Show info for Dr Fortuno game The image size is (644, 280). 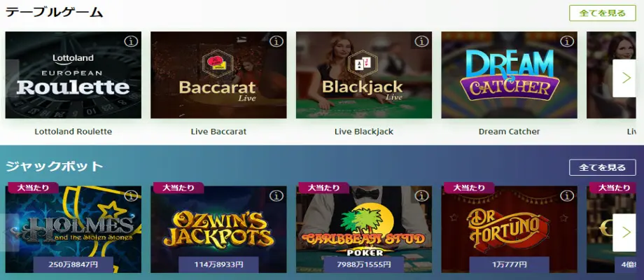coord(567,196)
